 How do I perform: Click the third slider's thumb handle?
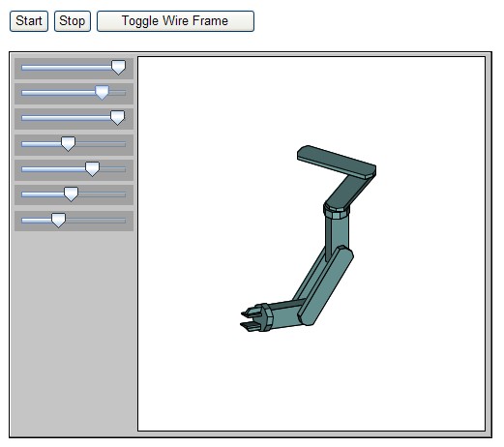pyautogui.click(x=117, y=118)
